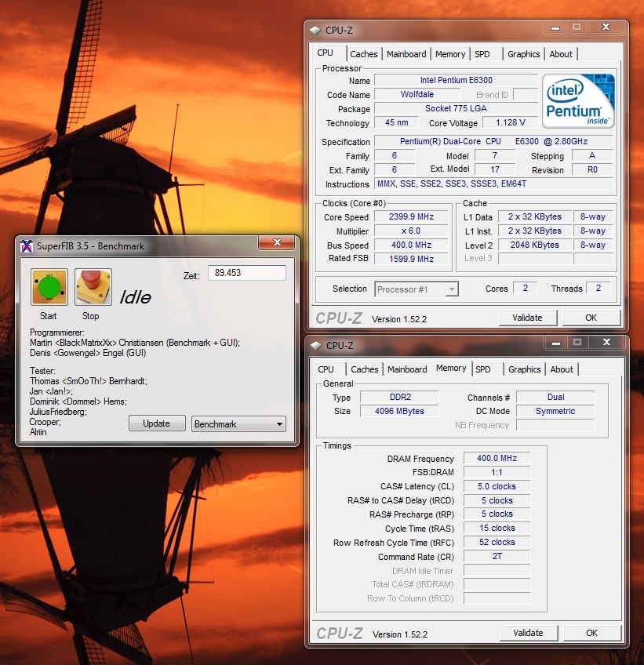Click the Rated FSB value 1599.9 MHz
The height and width of the screenshot is (665, 644).
[x=411, y=259]
